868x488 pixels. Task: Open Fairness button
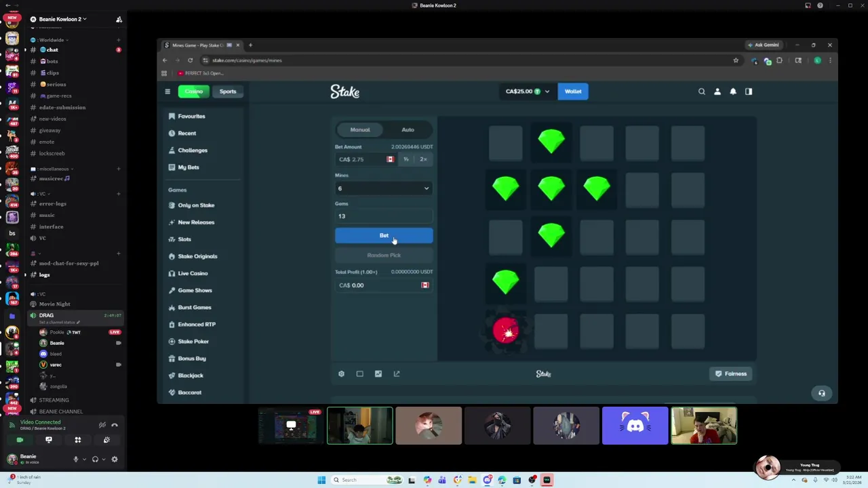tap(731, 373)
